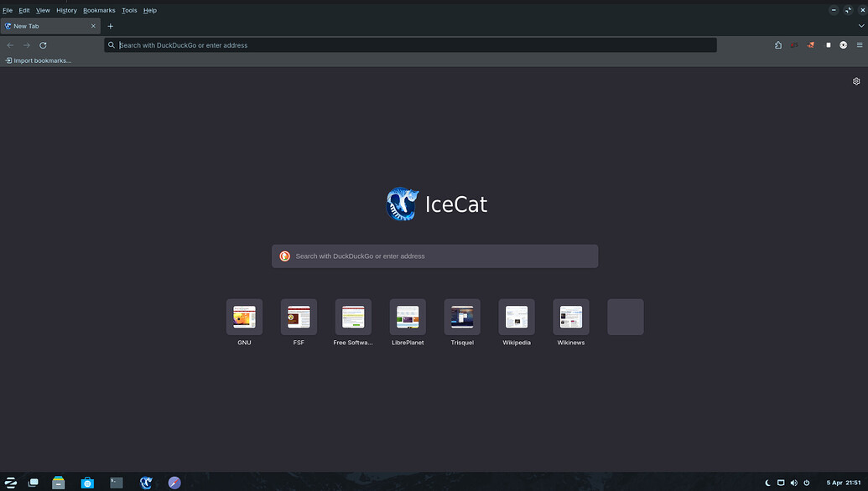Click the volume icon in the system tray
This screenshot has height=491, width=868.
point(794,483)
